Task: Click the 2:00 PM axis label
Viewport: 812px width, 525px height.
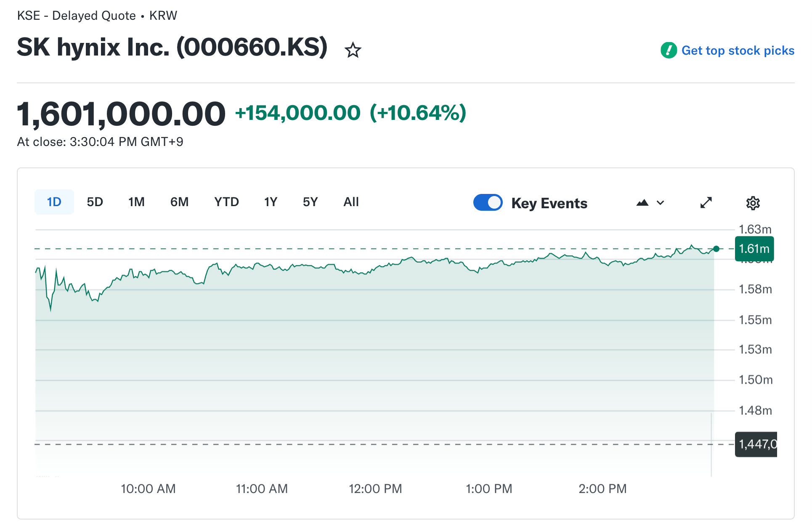Action: coord(602,489)
